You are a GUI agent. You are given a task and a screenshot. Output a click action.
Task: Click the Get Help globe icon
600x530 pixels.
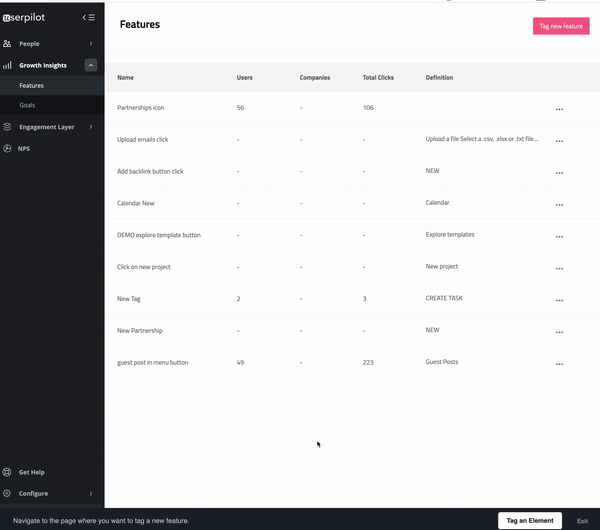point(8,472)
